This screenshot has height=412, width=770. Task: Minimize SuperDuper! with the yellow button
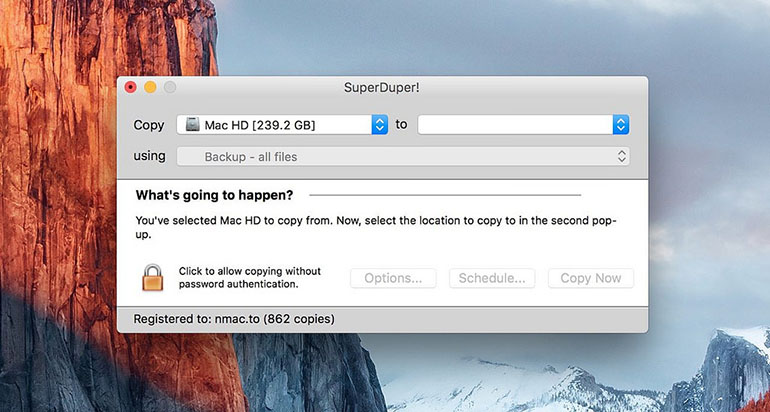150,87
